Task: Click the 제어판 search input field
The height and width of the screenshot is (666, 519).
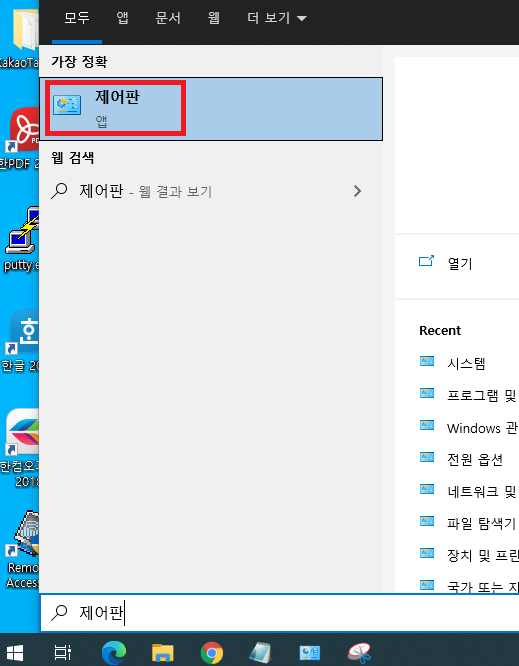Action: point(279,612)
